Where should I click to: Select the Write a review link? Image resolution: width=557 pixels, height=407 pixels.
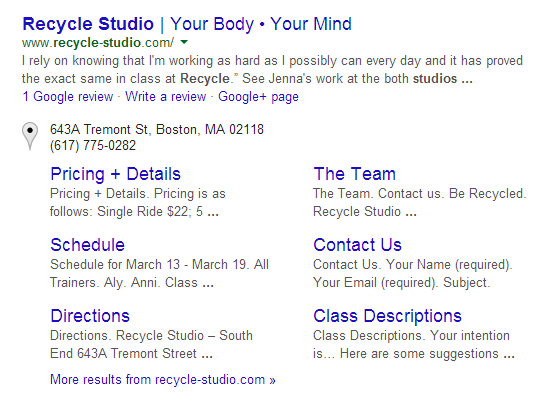(166, 97)
